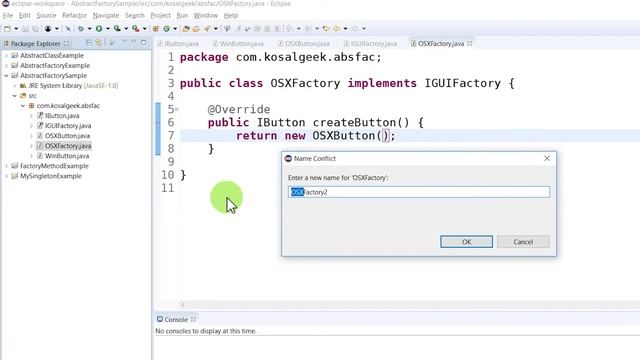Screen dimensions: 640x360
Task: Toggle Link with Editor in Package Explorer
Action: 99,42
